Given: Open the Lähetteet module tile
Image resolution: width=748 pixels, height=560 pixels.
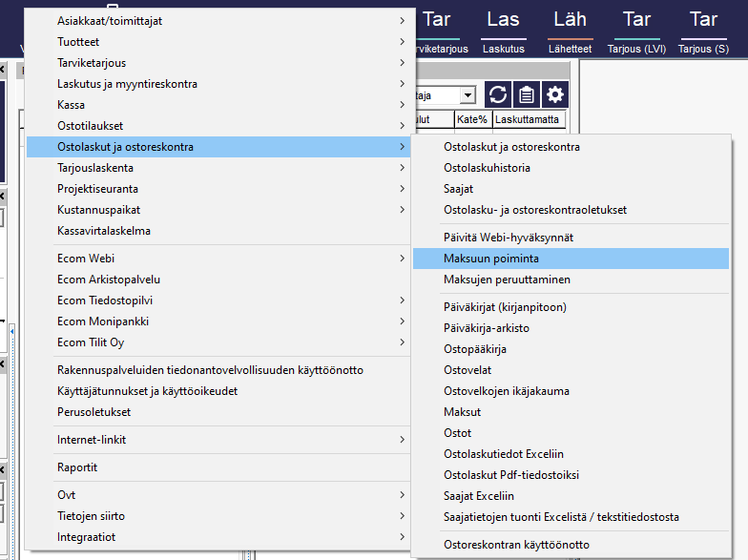Looking at the screenshot, I should (x=570, y=30).
